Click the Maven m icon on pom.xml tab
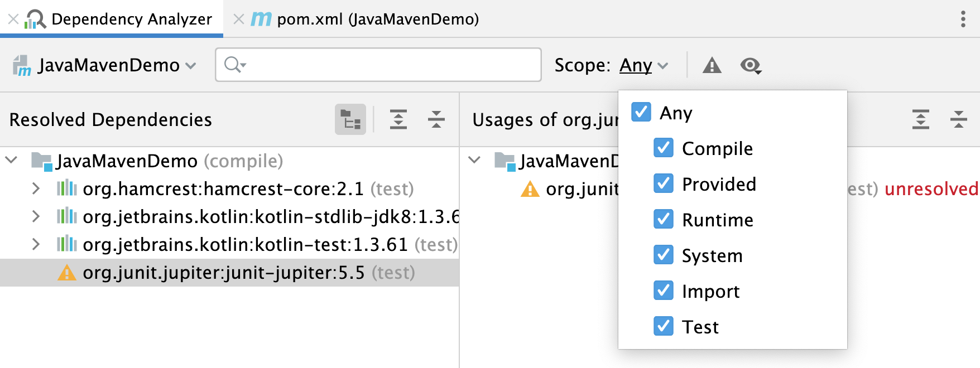The image size is (980, 368). point(261,20)
